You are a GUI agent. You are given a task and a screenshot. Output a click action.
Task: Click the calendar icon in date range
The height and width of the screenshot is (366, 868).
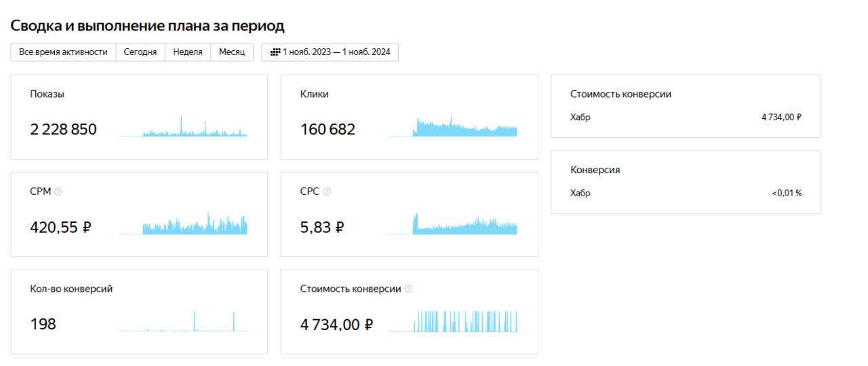pos(275,52)
